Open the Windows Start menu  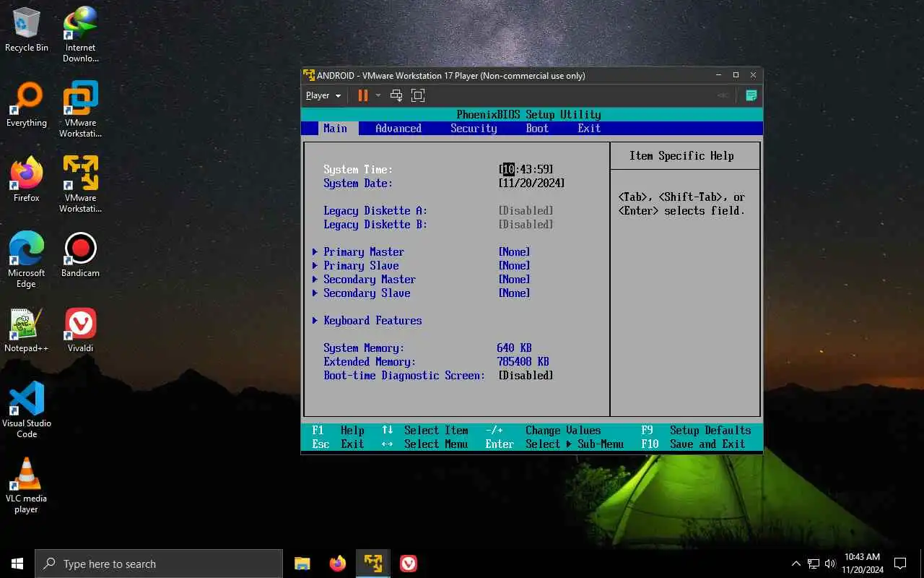pyautogui.click(x=17, y=564)
